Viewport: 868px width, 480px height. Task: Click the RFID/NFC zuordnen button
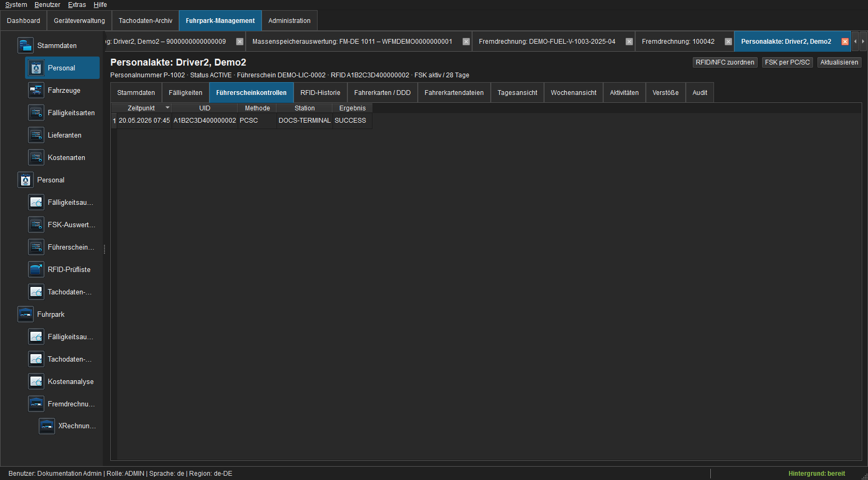tap(725, 62)
